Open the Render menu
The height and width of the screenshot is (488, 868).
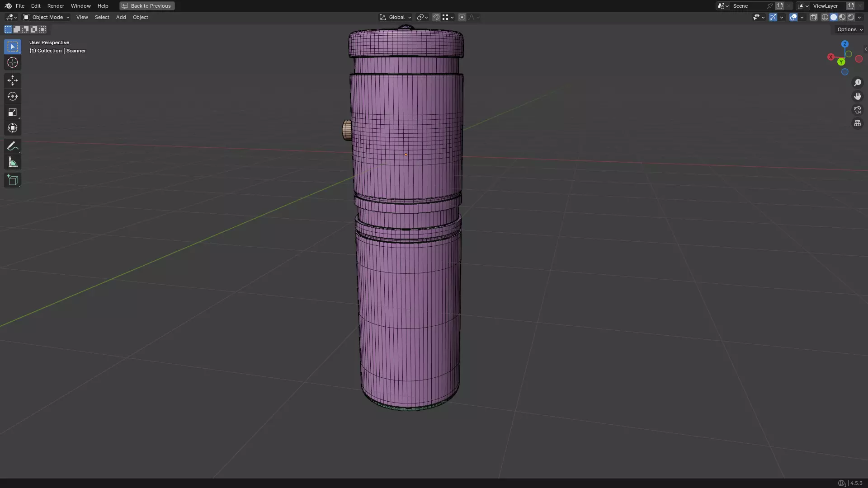point(56,6)
